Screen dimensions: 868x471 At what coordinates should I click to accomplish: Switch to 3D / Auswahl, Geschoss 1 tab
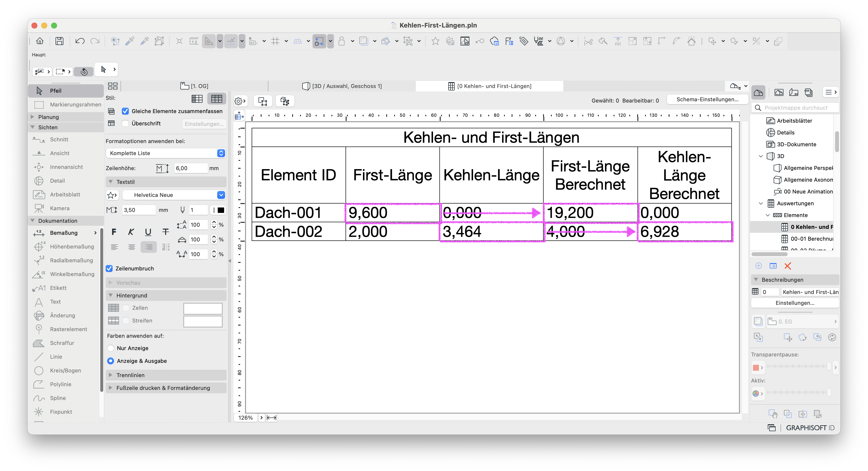pos(342,86)
